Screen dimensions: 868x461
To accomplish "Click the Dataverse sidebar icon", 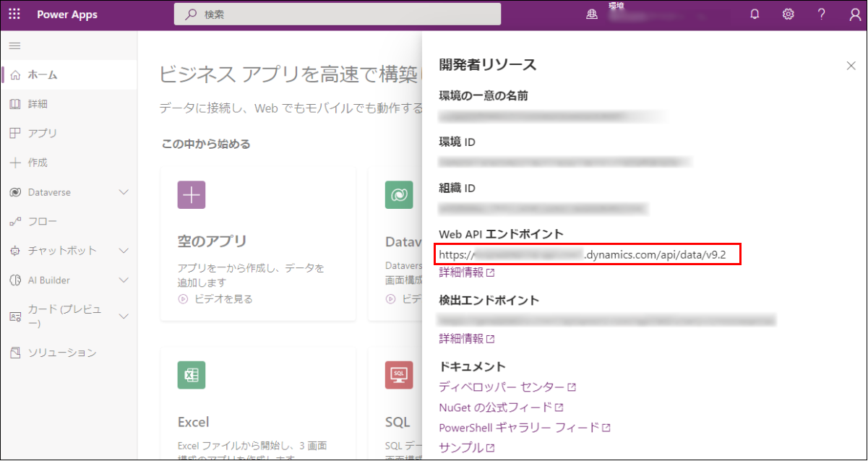I will click(x=15, y=192).
